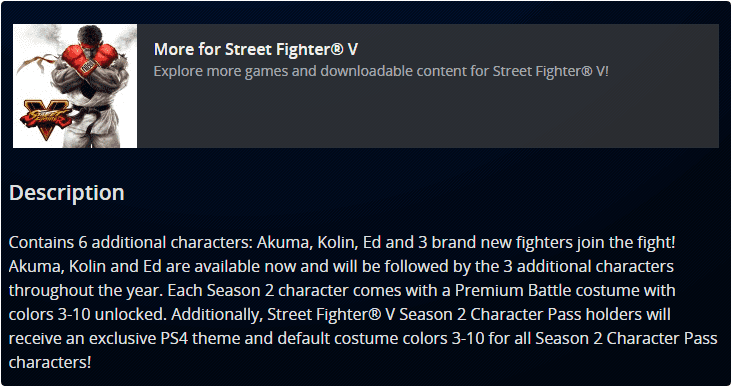The height and width of the screenshot is (391, 737).
Task: Click 'default costume colors 3-10' text
Action: pyautogui.click(x=381, y=338)
